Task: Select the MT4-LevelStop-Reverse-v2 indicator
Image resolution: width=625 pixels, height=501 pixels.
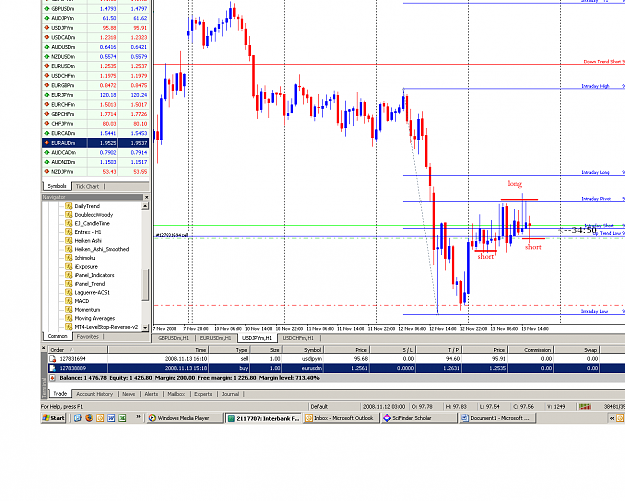Action: click(106, 327)
